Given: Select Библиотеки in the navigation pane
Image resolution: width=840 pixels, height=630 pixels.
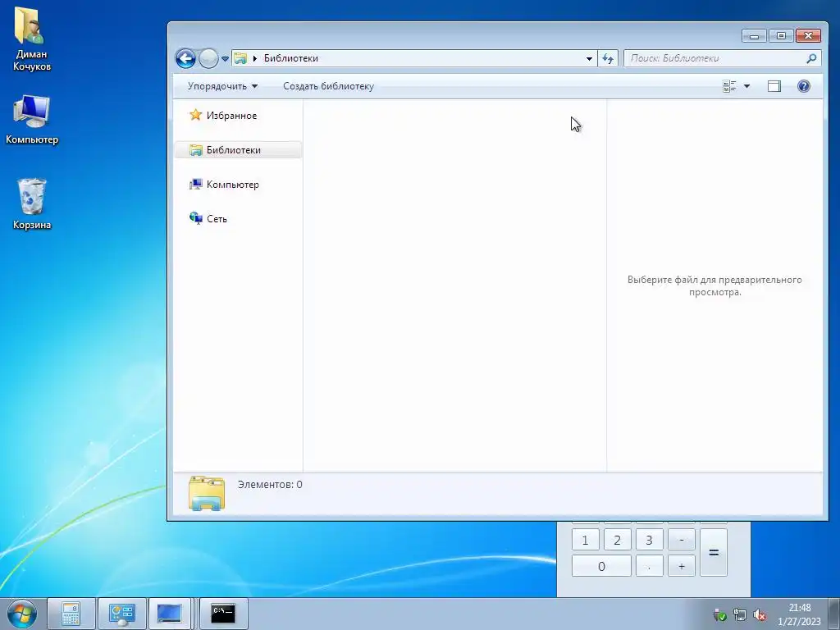Looking at the screenshot, I should tap(239, 150).
